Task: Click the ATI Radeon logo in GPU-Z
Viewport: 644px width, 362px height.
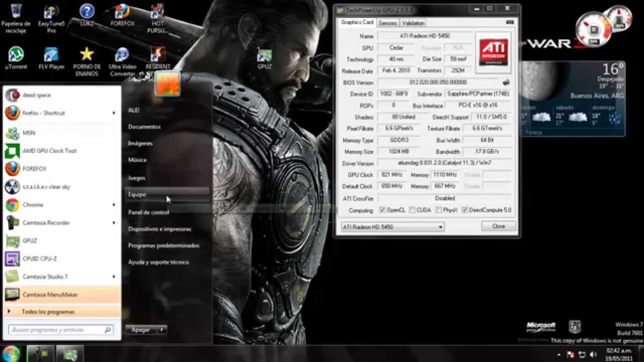Action: click(x=493, y=53)
